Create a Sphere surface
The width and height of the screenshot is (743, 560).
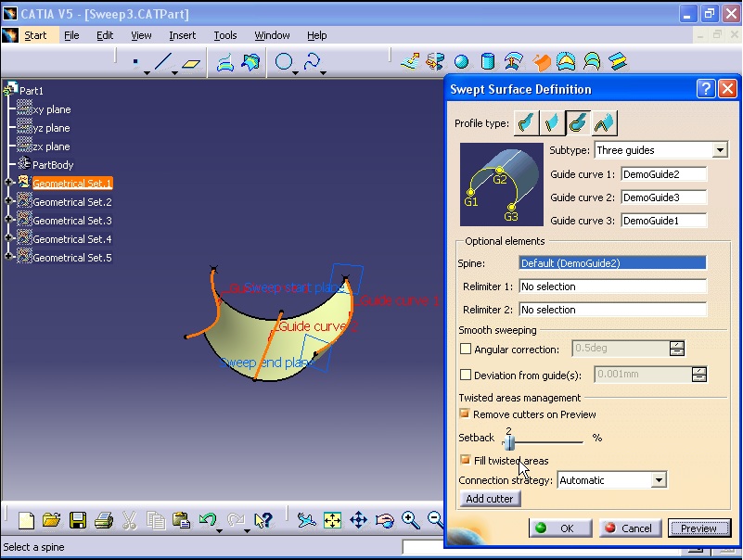click(462, 61)
